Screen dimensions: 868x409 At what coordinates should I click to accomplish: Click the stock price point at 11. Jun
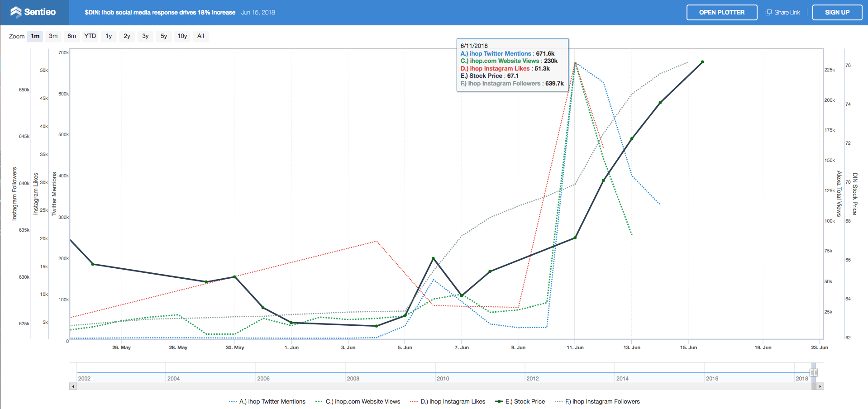pyautogui.click(x=575, y=238)
